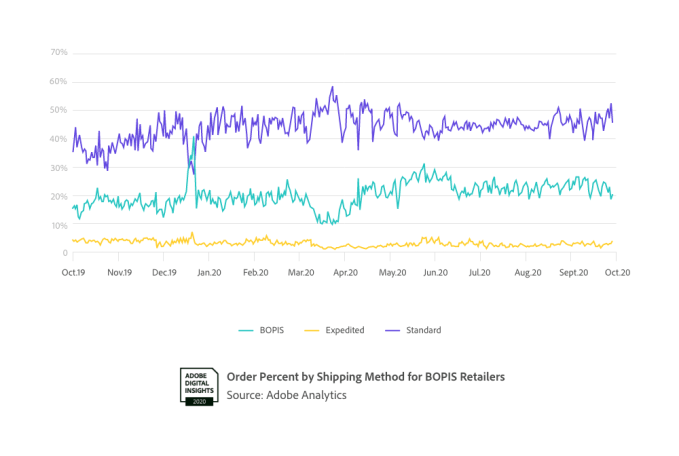The height and width of the screenshot is (456, 679).
Task: Click the yellow Expedited legend line swatch
Action: coord(312,329)
